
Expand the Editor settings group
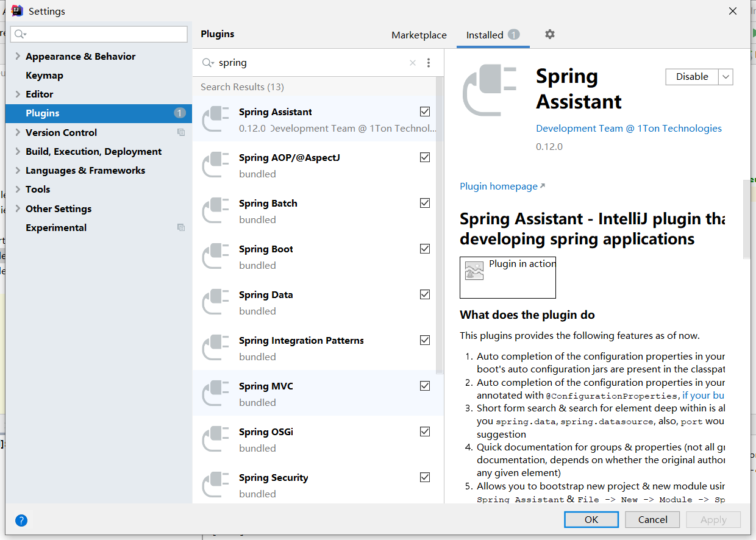tap(18, 94)
